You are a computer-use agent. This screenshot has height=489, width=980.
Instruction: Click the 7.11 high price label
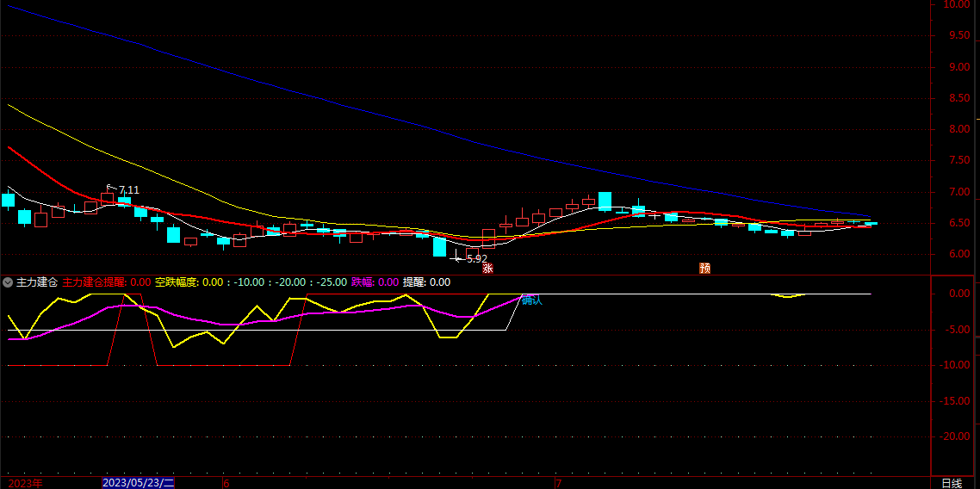[x=129, y=190]
